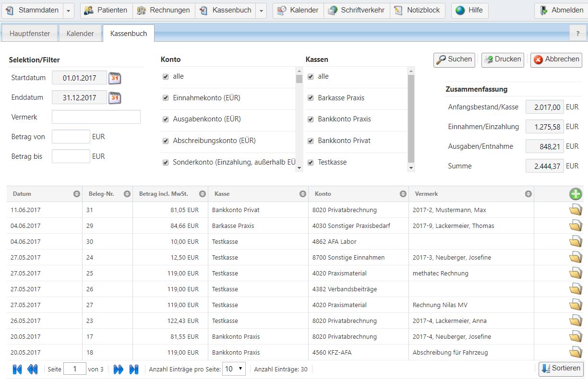
Task: Open folder for Beleg-Nr. 24 entry
Action: [576, 257]
